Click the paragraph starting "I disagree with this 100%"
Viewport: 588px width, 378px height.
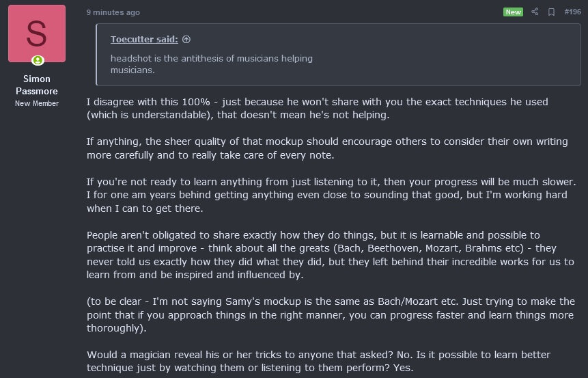[317, 108]
